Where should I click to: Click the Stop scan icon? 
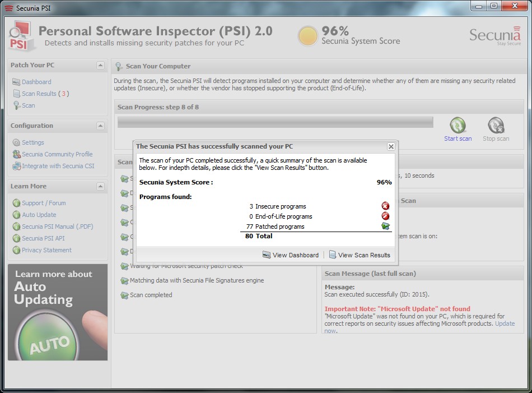(x=496, y=125)
